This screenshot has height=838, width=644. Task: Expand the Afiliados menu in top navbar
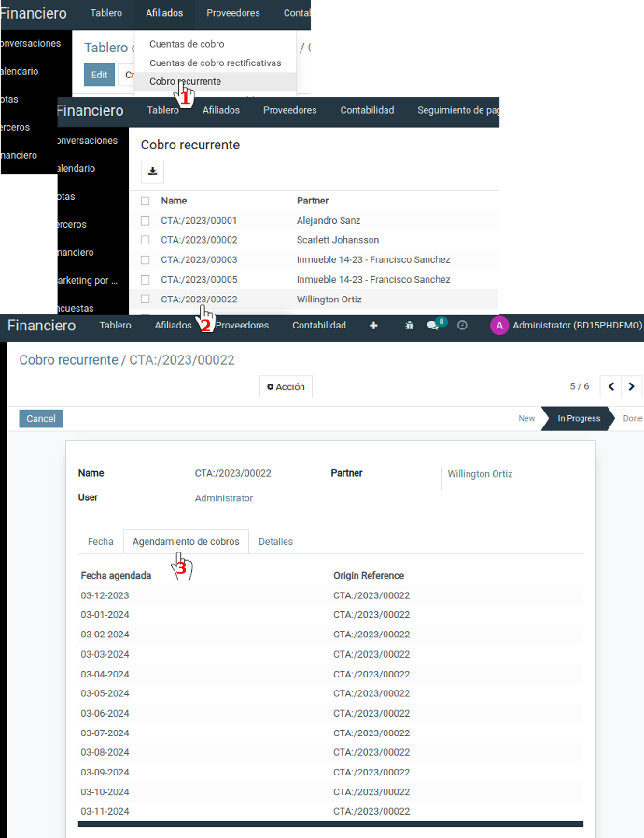pos(164,13)
